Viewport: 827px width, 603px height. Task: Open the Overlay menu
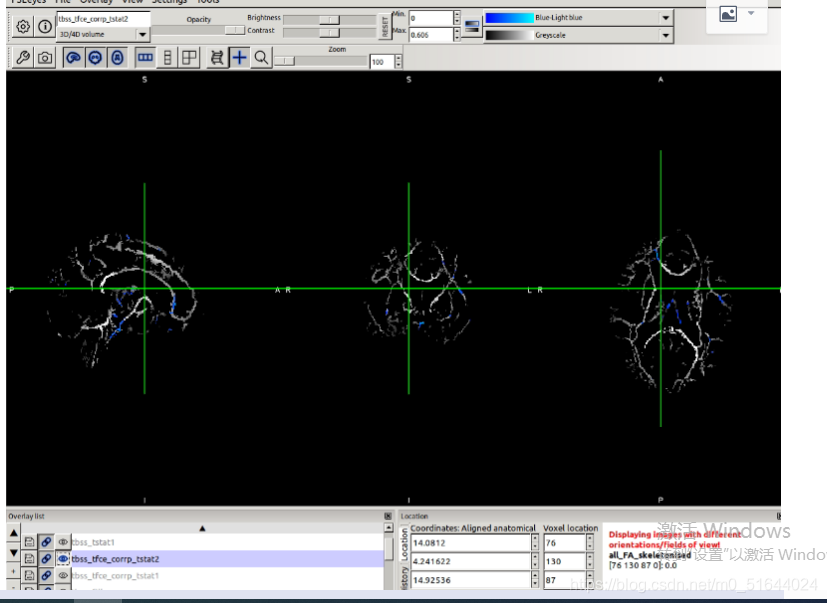(96, 2)
